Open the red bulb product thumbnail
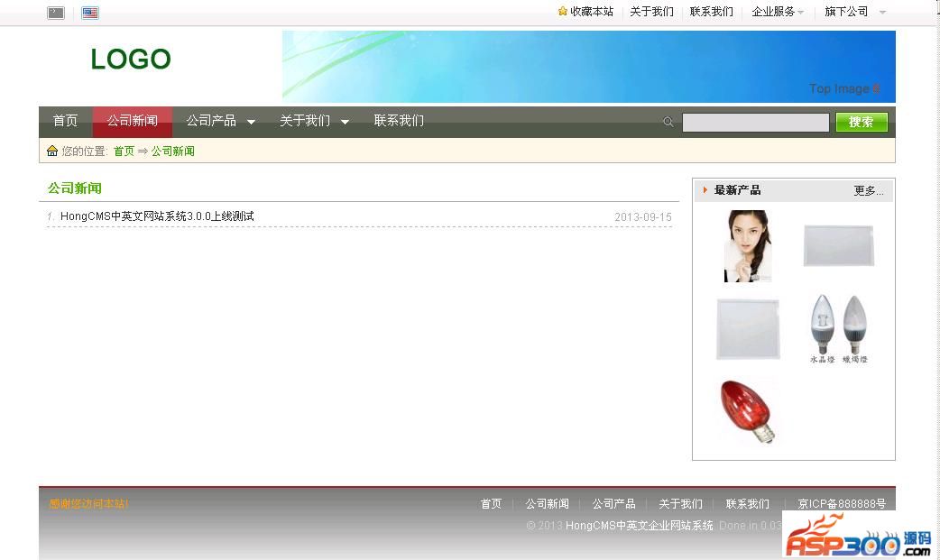This screenshot has width=940, height=560. pyautogui.click(x=748, y=411)
